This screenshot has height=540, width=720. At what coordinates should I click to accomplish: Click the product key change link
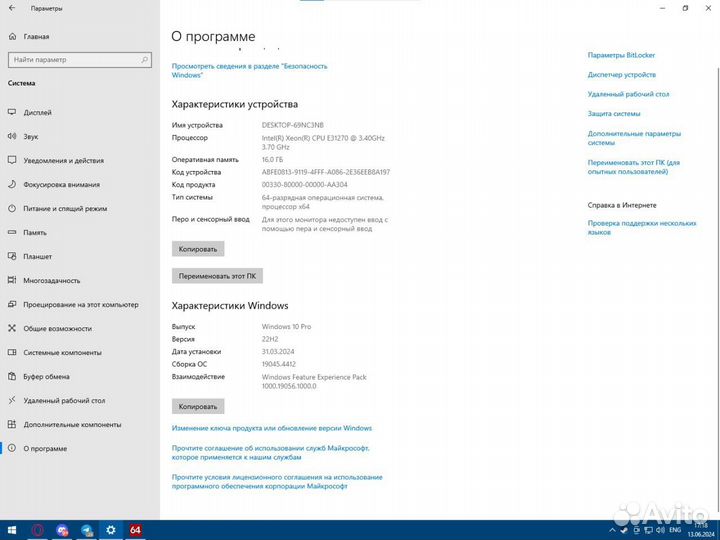pyautogui.click(x=272, y=428)
